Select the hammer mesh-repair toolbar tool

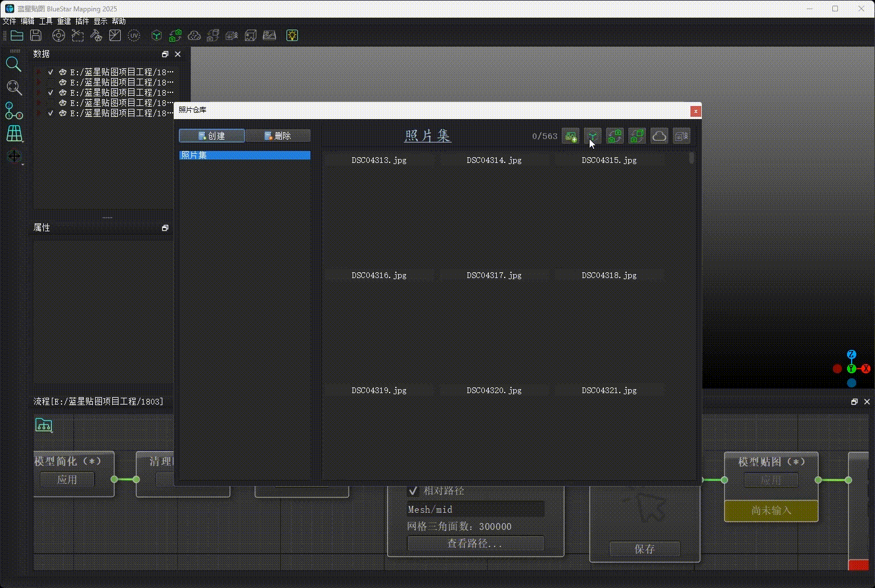pos(96,35)
